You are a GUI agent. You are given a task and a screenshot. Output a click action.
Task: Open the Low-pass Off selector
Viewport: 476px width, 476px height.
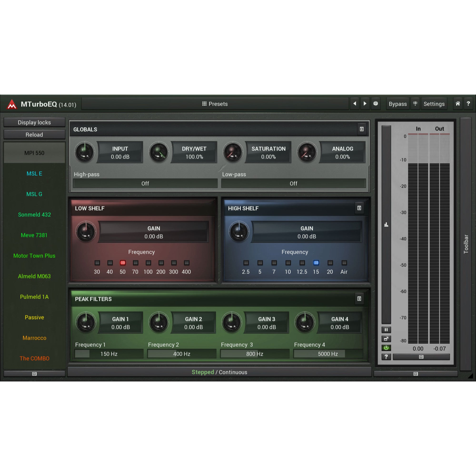pyautogui.click(x=293, y=183)
